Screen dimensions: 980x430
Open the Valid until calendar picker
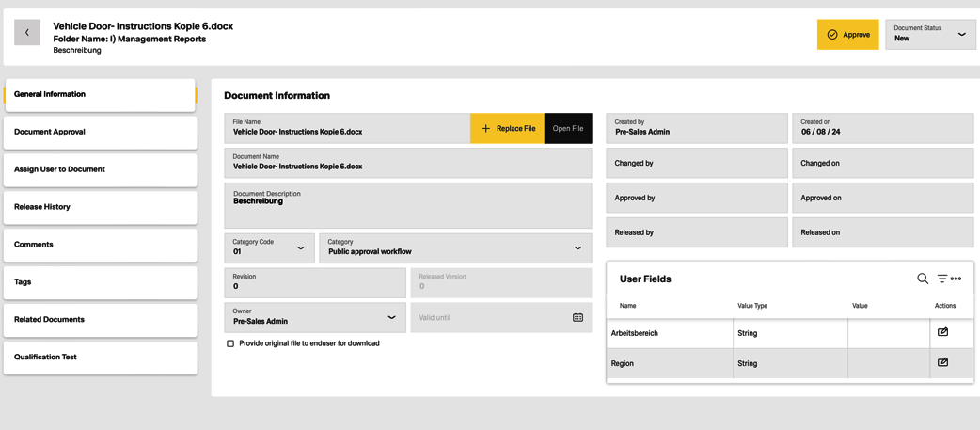click(577, 318)
